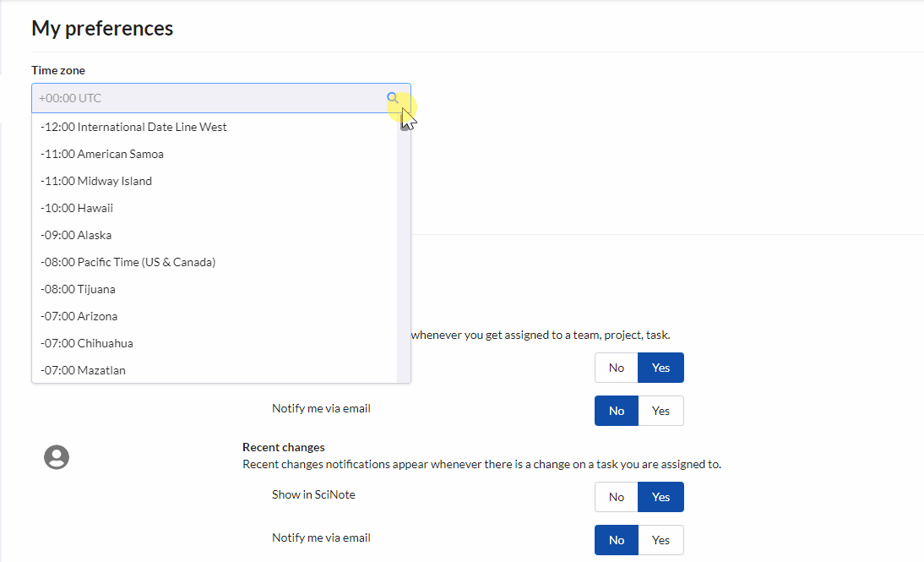Choose -07:00 Arizona time zone
Screen dimensions: 924x562
click(79, 316)
